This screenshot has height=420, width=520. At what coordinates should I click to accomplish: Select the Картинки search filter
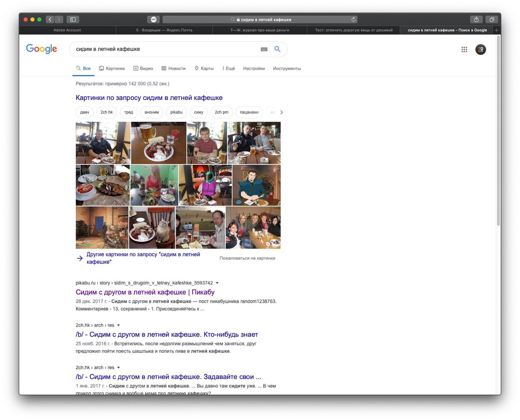[112, 69]
